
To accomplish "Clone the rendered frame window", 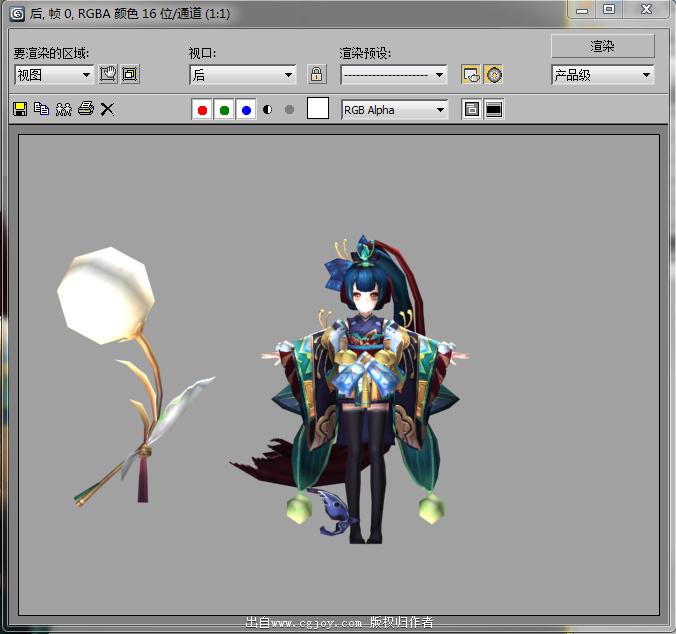I will [63, 109].
